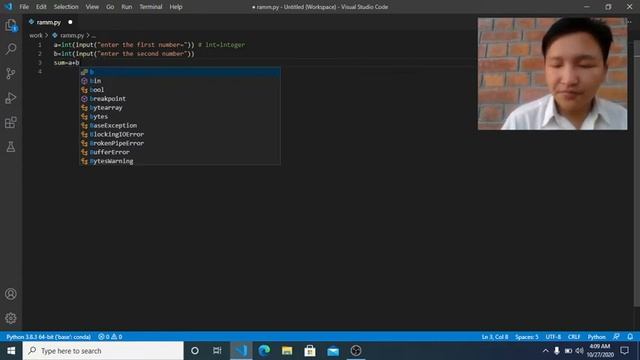Click the Windows search box
The height and width of the screenshot is (360, 640).
[103, 351]
